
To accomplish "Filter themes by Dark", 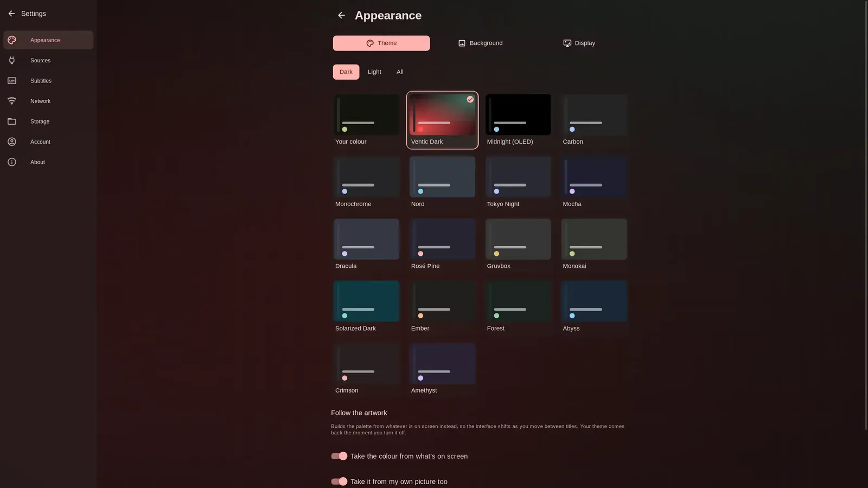I will [346, 72].
